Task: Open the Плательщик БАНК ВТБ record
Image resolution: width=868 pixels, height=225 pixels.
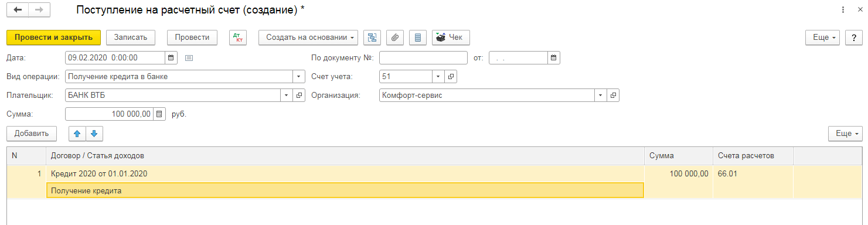Action: [298, 96]
